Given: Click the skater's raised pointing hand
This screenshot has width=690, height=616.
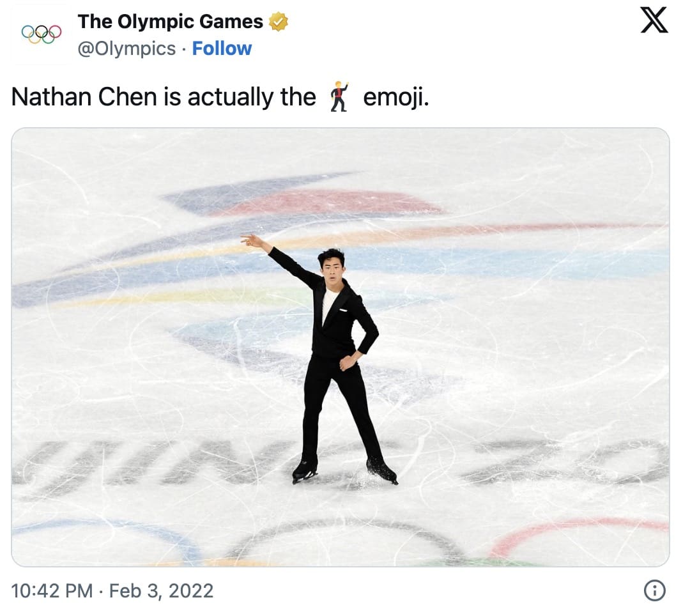Looking at the screenshot, I should (252, 241).
